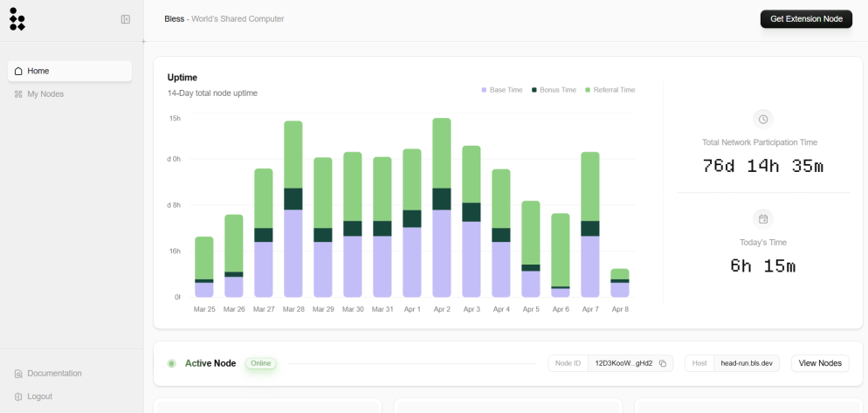Toggle Base Time legend entry
868x413 pixels.
(502, 90)
